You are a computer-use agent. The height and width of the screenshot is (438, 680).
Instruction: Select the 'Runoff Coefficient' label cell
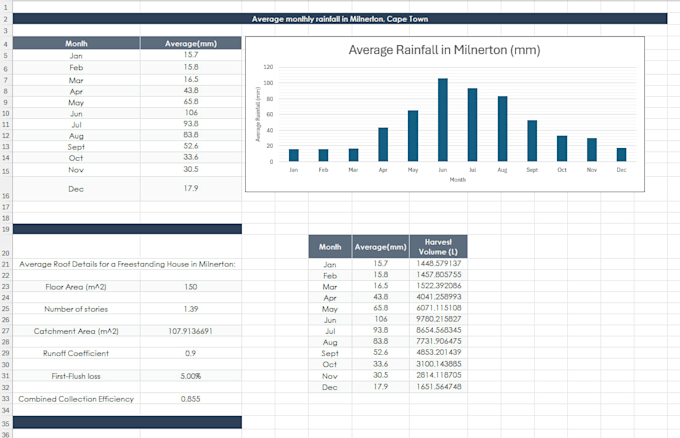click(x=76, y=353)
